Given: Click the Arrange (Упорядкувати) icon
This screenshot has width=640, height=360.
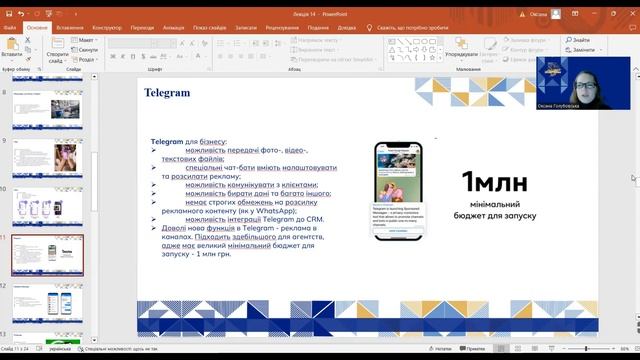Looking at the screenshot, I should [461, 43].
